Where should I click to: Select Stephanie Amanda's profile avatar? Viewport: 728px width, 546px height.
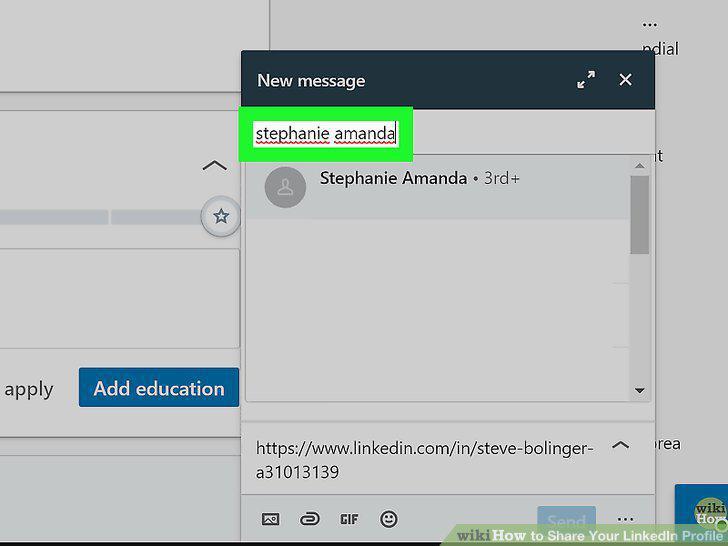point(285,187)
